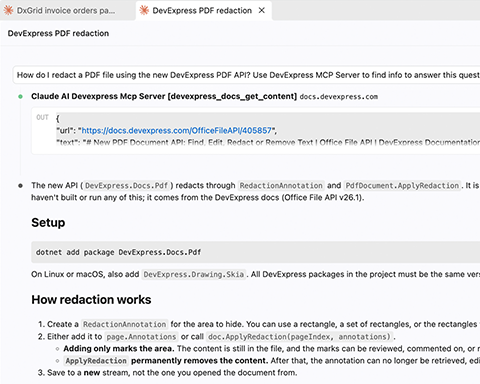Close the DevExpress PDF redaction tab
Image resolution: width=480 pixels, height=384 pixels.
[x=262, y=11]
